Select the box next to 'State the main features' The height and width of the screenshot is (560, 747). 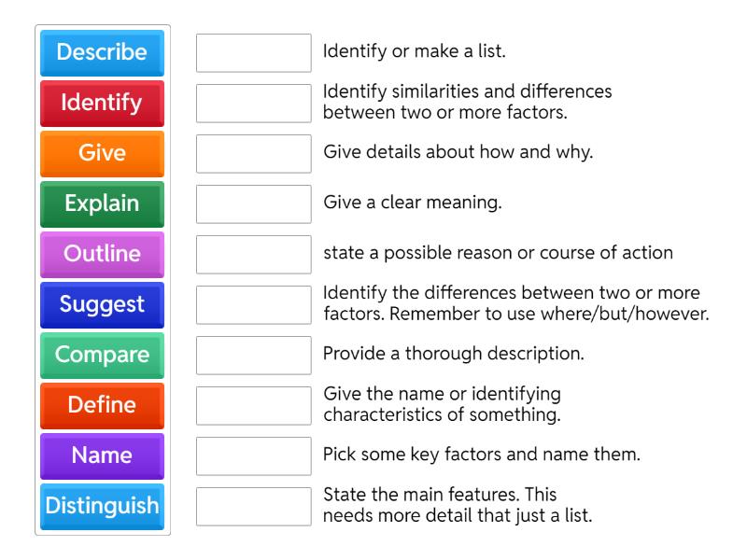(x=254, y=507)
